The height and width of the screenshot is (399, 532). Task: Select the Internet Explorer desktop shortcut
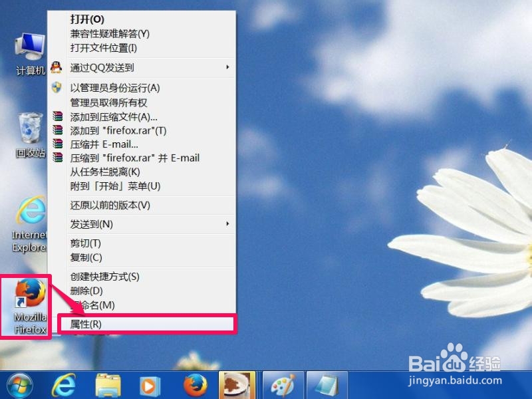[30, 224]
